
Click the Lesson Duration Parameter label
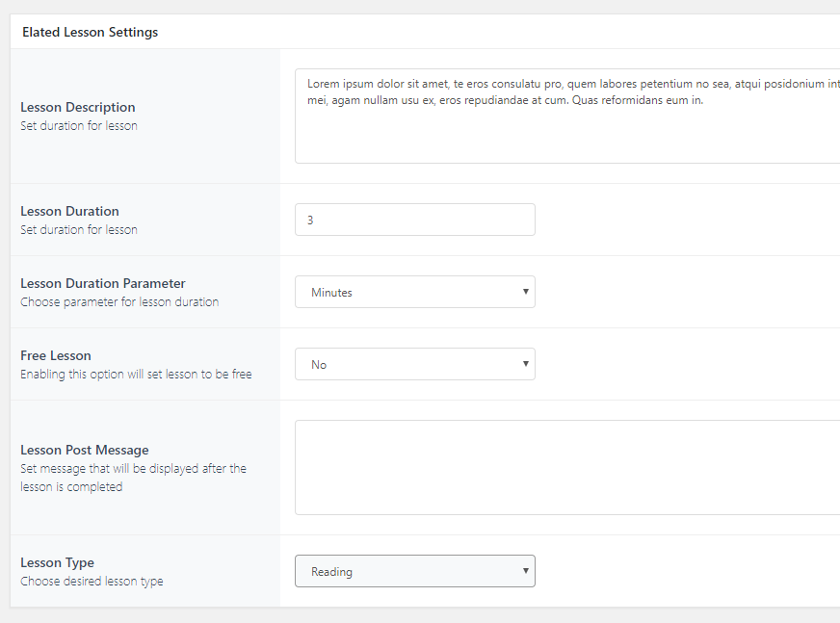point(103,283)
